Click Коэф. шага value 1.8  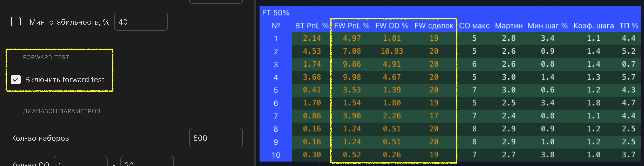(x=593, y=103)
